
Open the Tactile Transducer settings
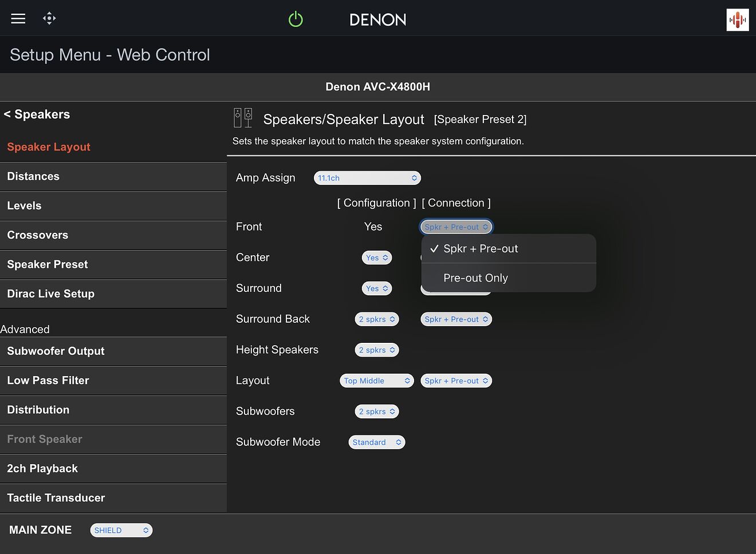pyautogui.click(x=56, y=498)
